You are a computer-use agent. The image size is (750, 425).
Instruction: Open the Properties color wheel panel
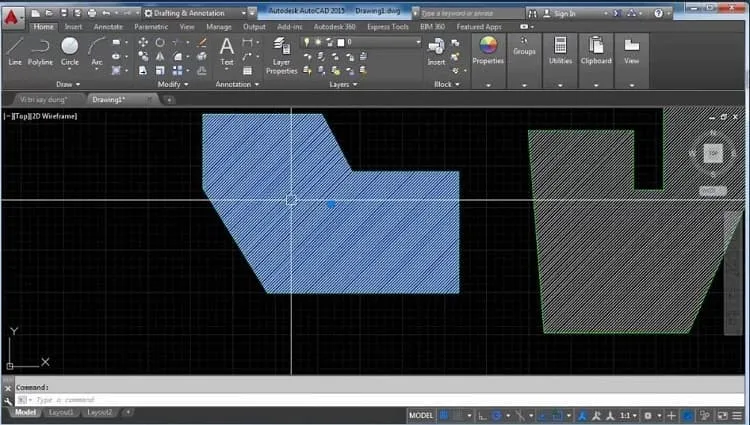488,50
